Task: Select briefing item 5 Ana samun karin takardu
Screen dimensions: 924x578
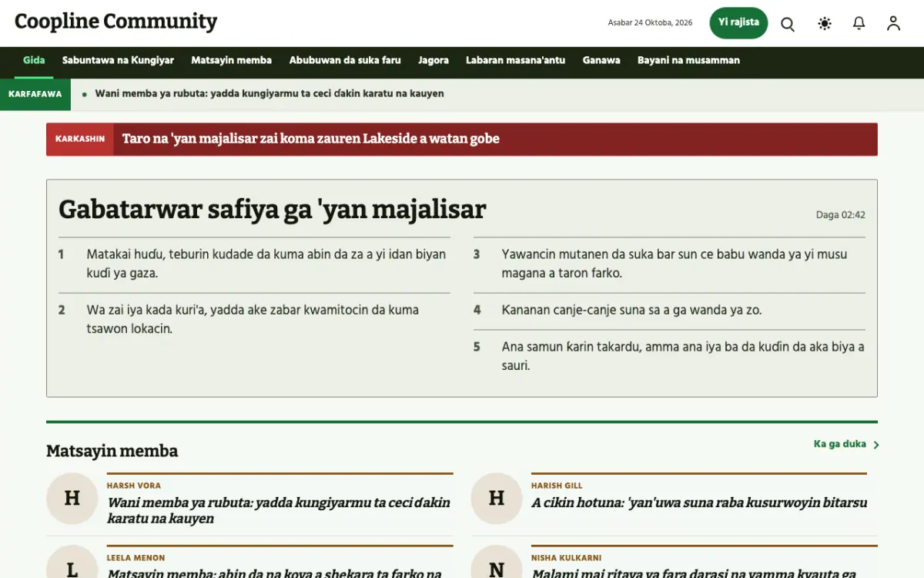Action: point(669,356)
